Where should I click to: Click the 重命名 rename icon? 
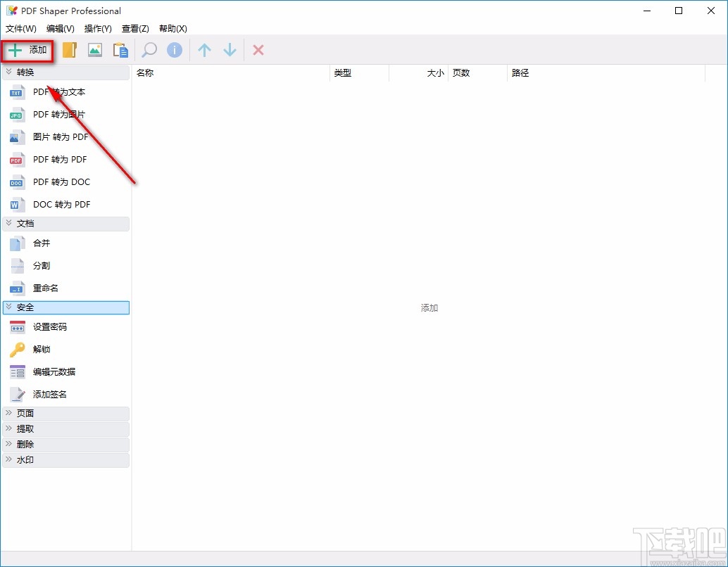(x=17, y=288)
